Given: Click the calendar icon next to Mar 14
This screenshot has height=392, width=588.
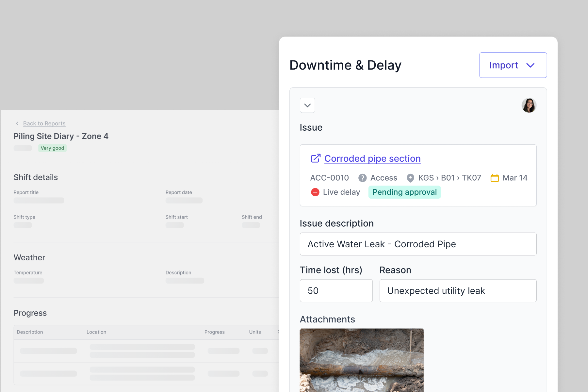Looking at the screenshot, I should 495,178.
